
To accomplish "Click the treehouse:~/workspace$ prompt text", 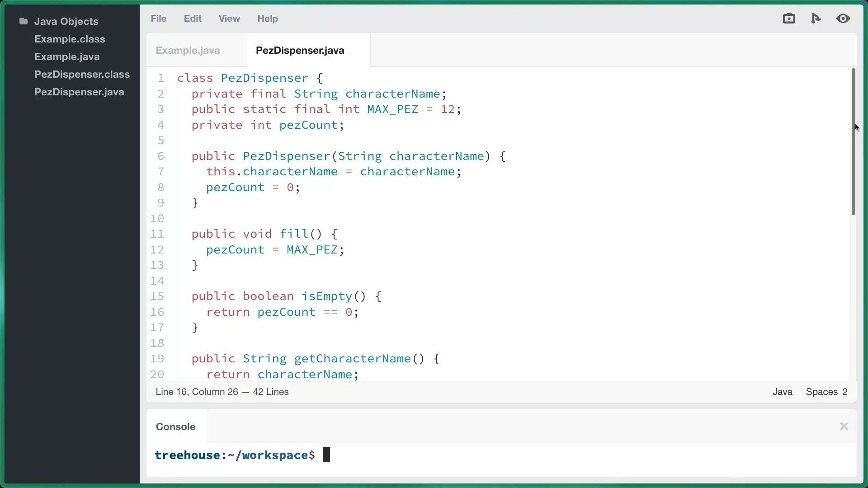I will (235, 455).
